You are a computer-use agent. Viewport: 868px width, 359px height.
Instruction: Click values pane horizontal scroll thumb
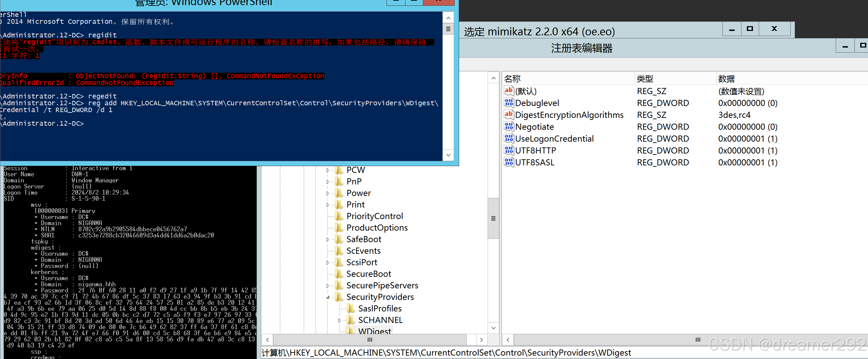(691, 340)
